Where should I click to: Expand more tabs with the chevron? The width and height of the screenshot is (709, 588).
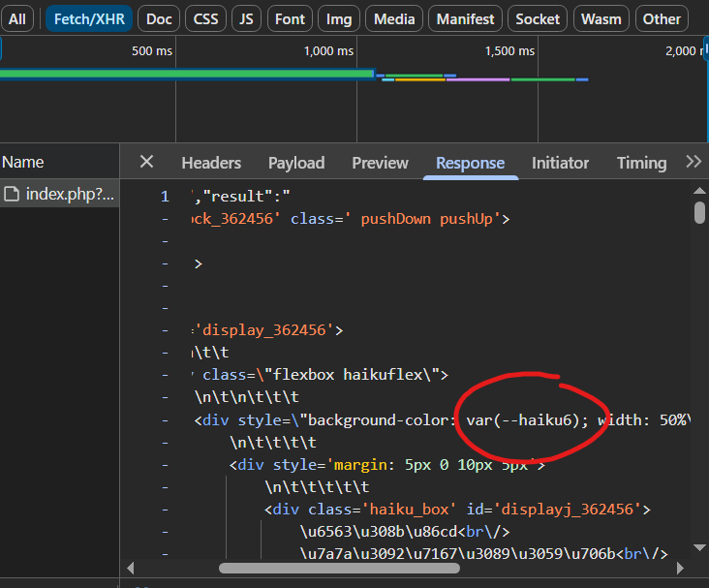(693, 163)
